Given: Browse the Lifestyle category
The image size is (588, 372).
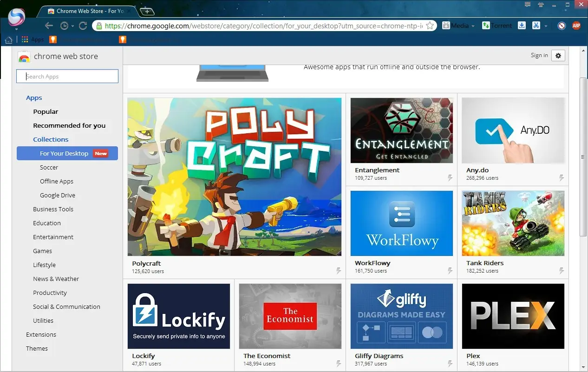Looking at the screenshot, I should [x=44, y=265].
